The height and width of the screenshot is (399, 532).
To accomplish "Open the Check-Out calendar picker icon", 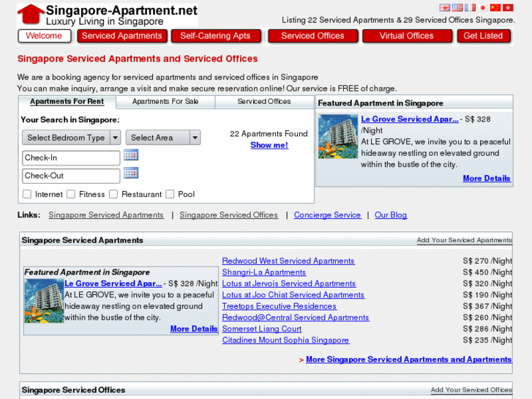I will coord(131,173).
